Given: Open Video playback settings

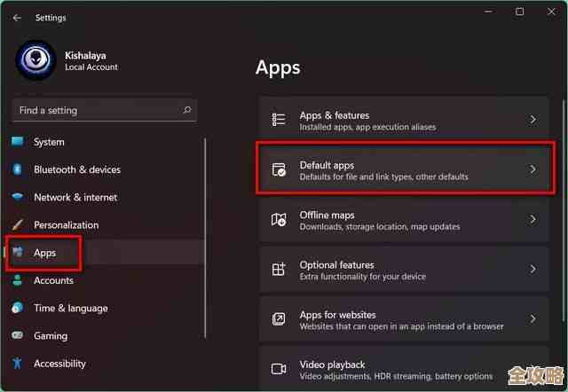Looking at the screenshot, I should pyautogui.click(x=404, y=369).
